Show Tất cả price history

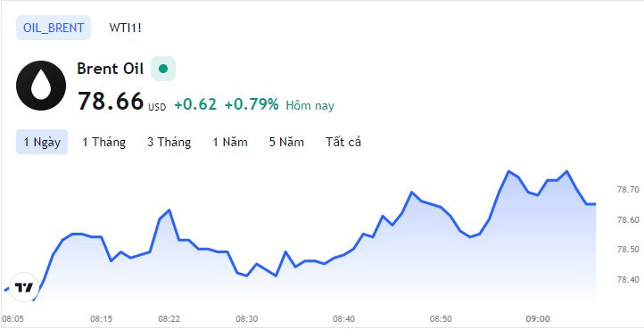click(x=343, y=142)
